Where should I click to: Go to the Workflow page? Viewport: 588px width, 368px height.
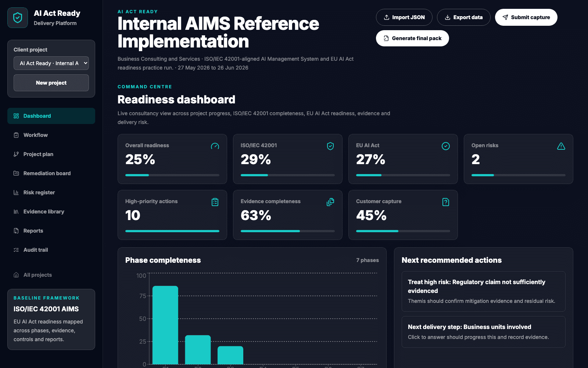coord(51,135)
